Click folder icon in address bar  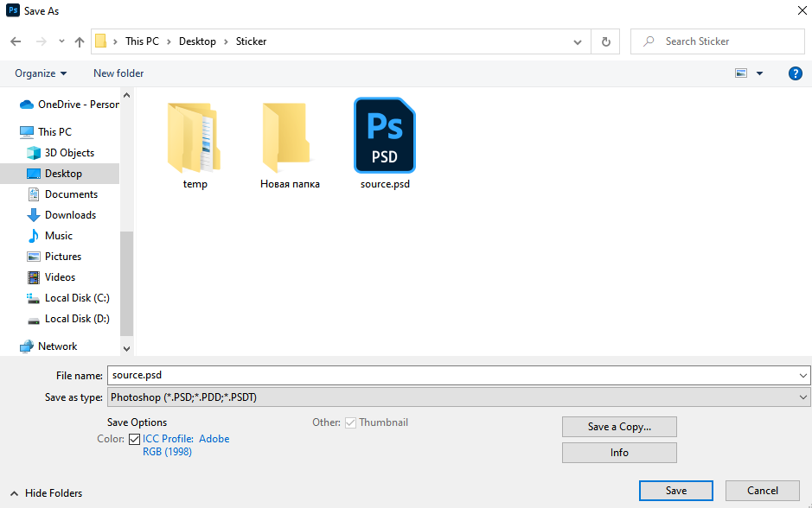pyautogui.click(x=100, y=41)
